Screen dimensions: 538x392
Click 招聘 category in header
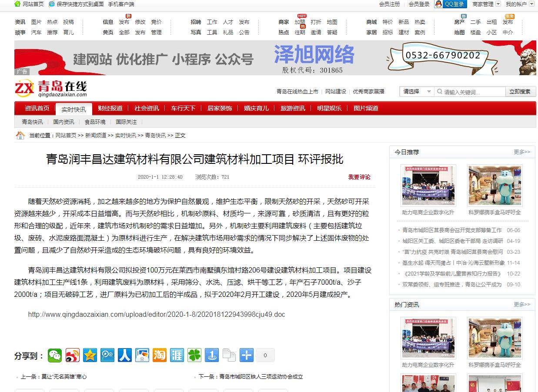196,22
